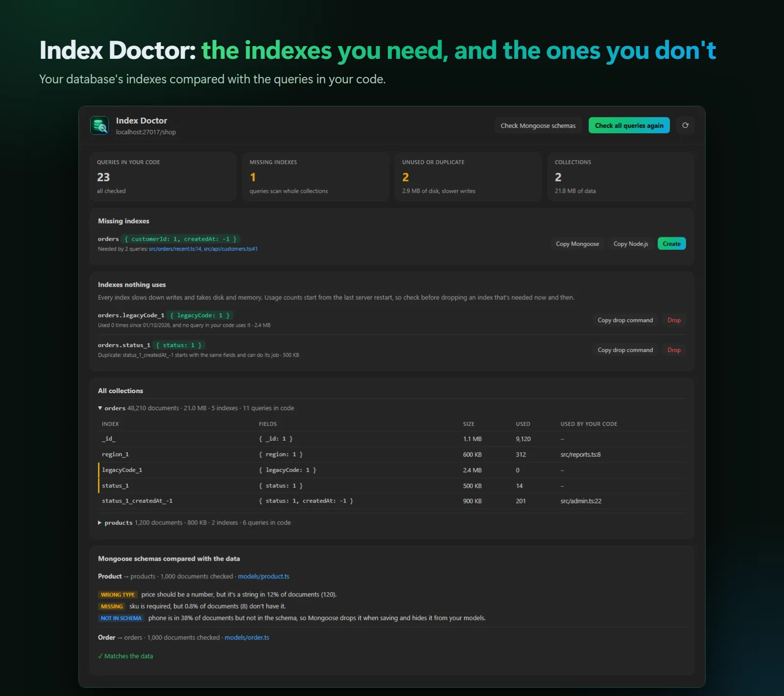Screen dimensions: 784x696
Task: Copy Mongoose code for missing index
Action: pos(577,244)
